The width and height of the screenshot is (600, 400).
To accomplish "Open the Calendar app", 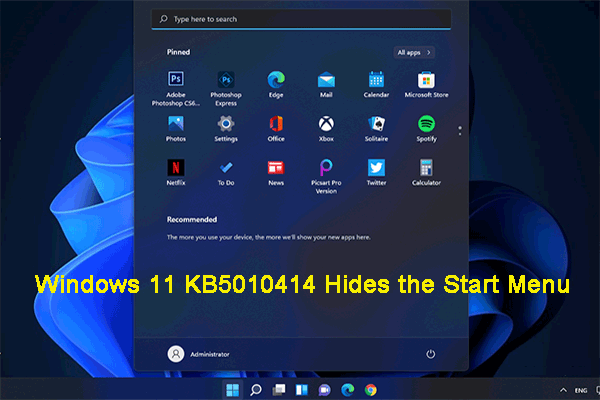I will click(376, 85).
